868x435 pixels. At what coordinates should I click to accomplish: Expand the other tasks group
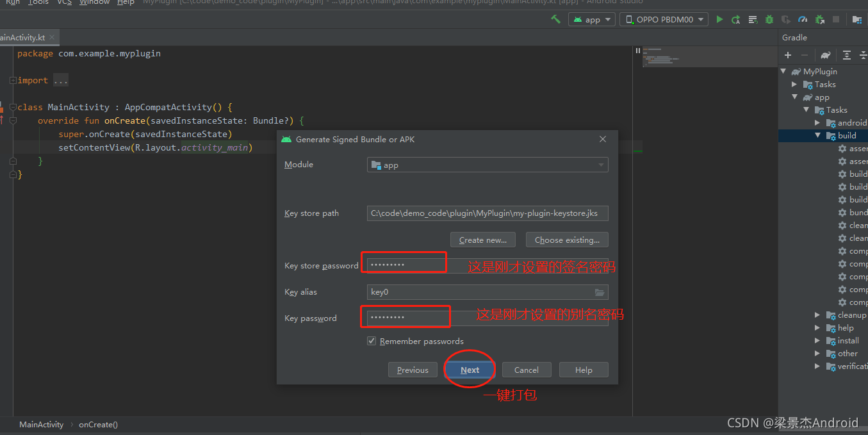[x=817, y=354]
